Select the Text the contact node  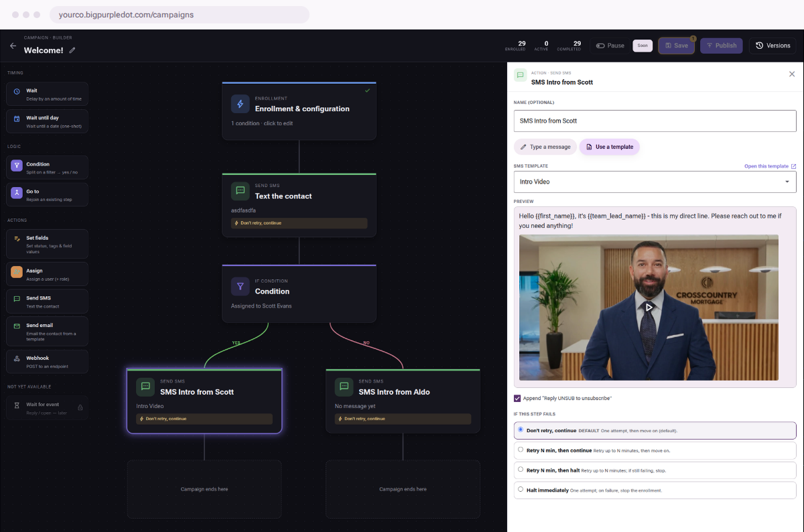[299, 205]
